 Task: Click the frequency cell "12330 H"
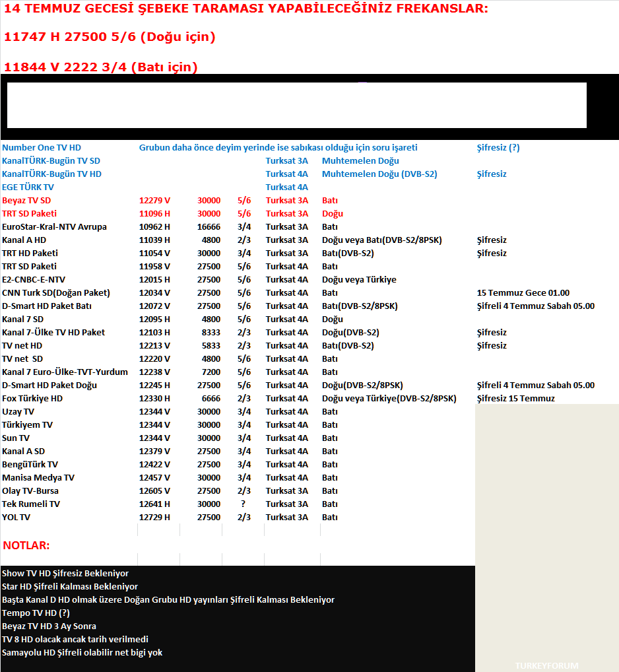click(x=154, y=399)
